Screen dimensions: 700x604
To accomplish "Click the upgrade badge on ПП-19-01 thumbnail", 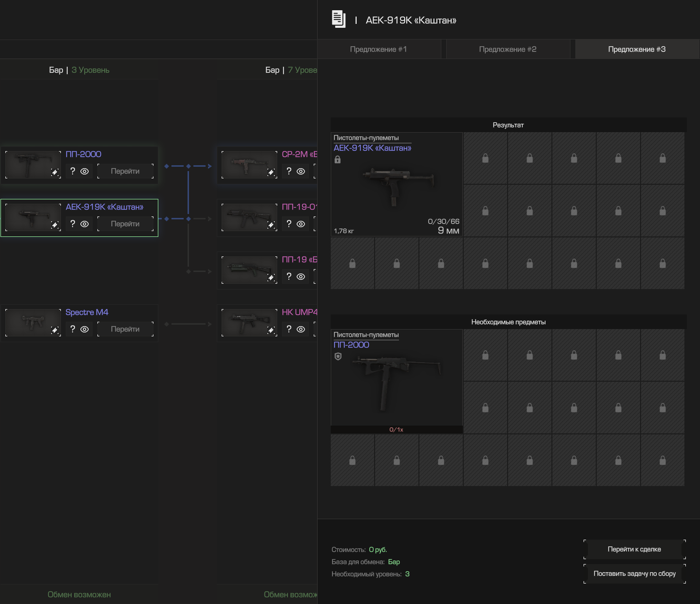I will (271, 225).
